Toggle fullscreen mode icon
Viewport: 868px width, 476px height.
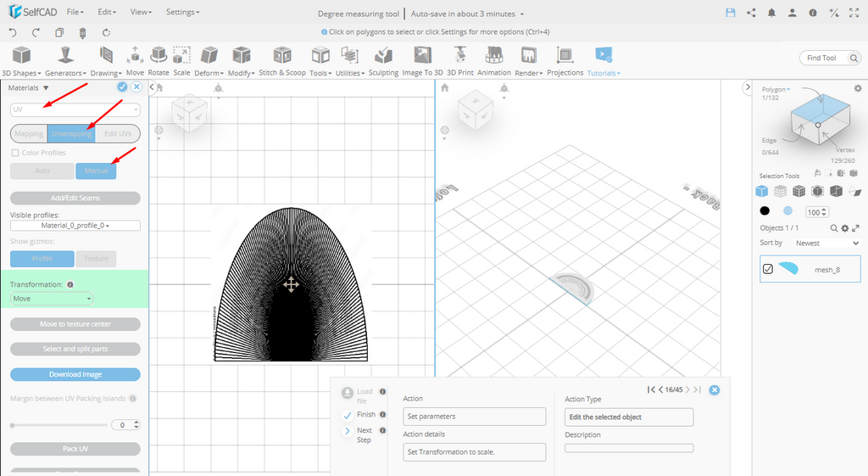pos(854,13)
